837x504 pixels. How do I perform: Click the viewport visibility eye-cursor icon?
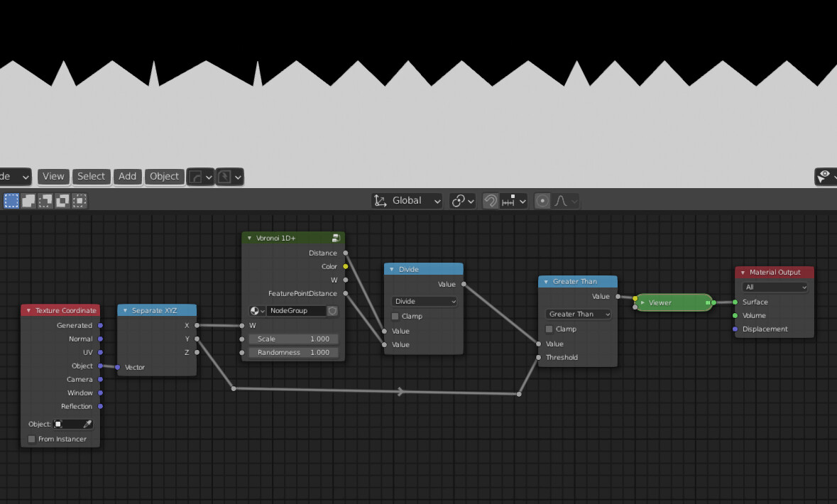point(825,177)
